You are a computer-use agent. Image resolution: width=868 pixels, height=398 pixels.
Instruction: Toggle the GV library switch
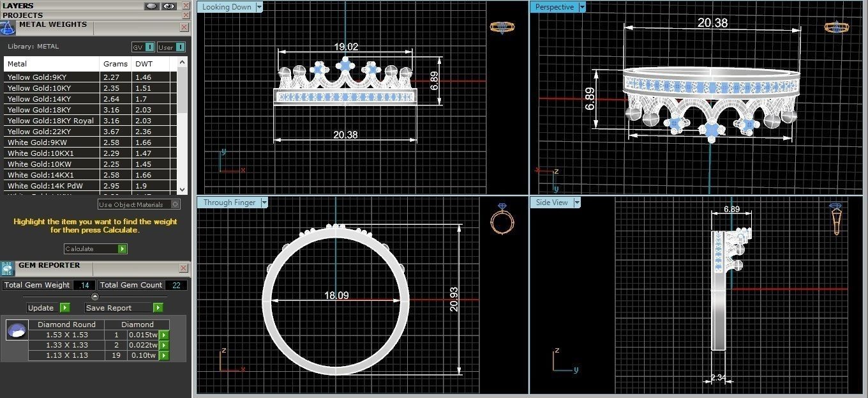(143, 47)
